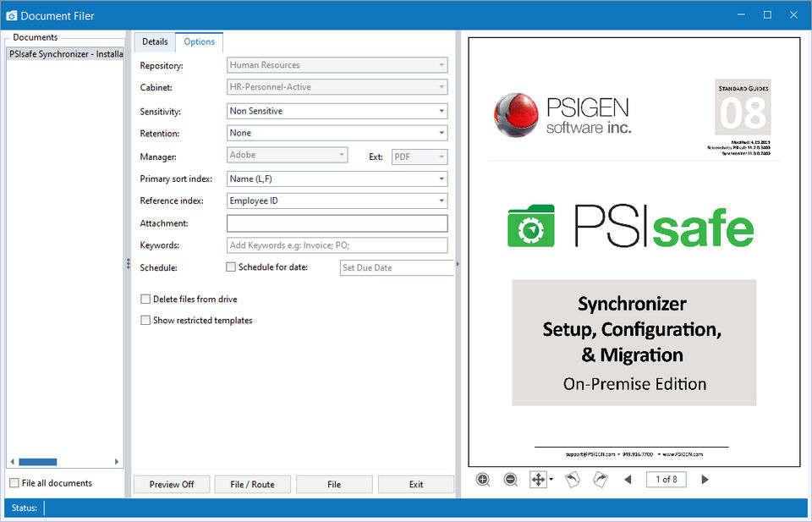Select the pan/move tool in the preview toolbar

point(538,480)
